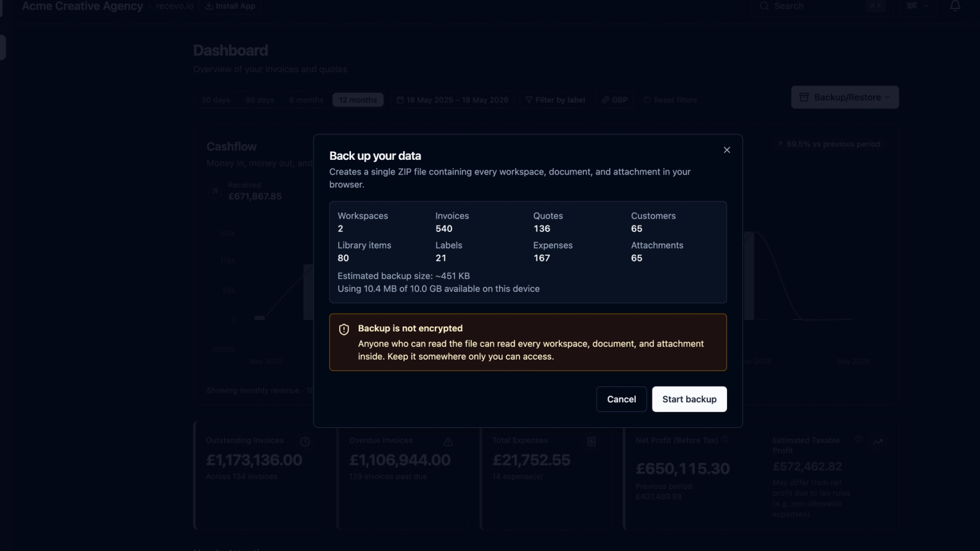980x551 pixels.
Task: Select the 30 days range tab
Action: pos(216,100)
